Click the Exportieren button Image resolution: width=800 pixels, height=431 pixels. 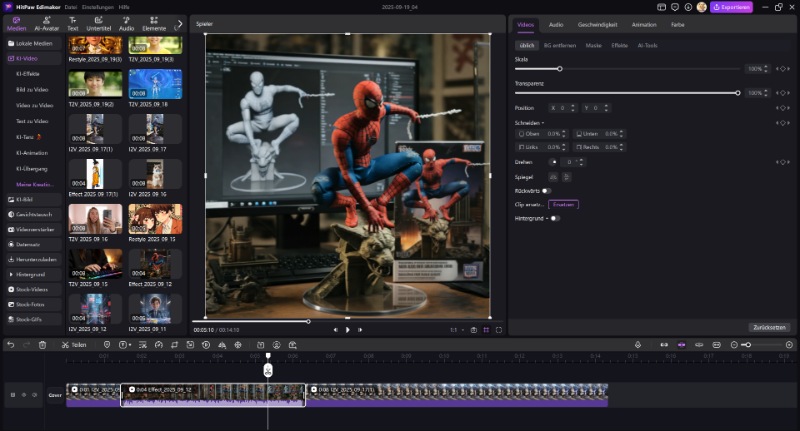[731, 7]
